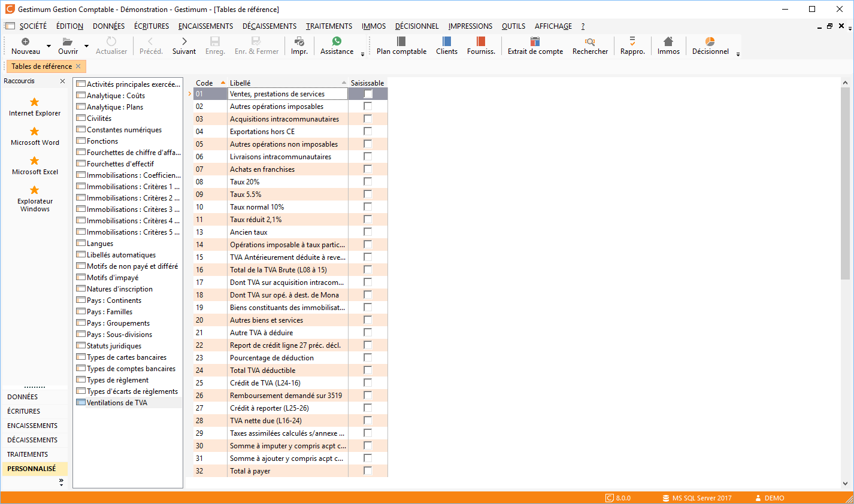Click Enr. & Fermer icon
The image size is (854, 504).
pos(256,41)
